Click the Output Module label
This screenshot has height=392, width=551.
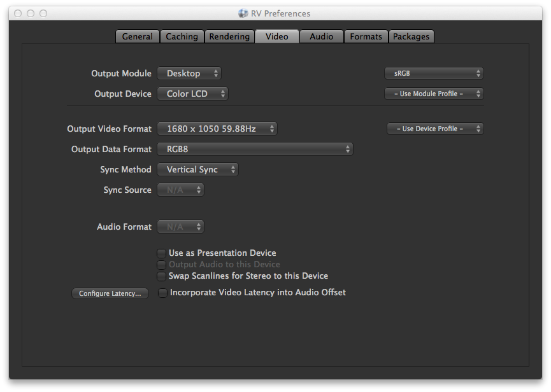click(121, 73)
